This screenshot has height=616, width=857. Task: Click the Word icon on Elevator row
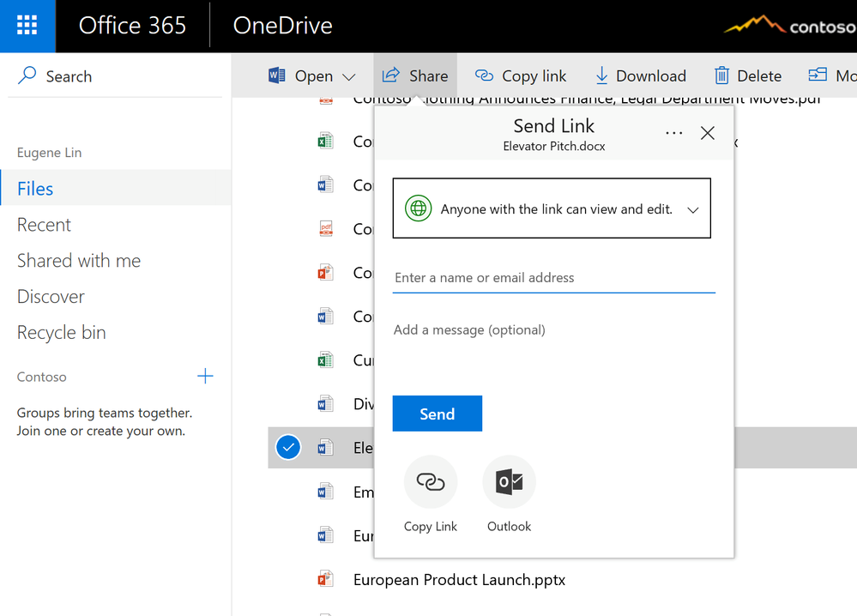325,448
